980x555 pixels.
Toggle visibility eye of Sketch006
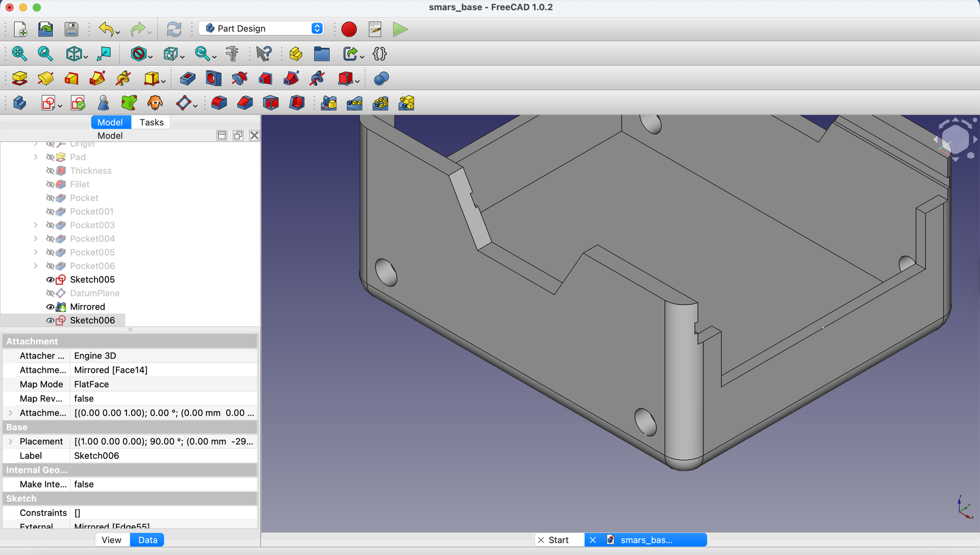[50, 320]
